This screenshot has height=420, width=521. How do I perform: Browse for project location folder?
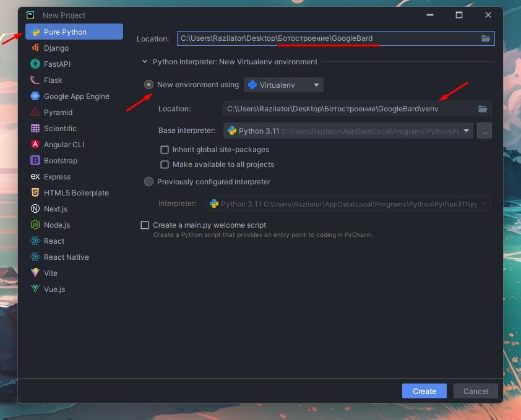[x=486, y=38]
